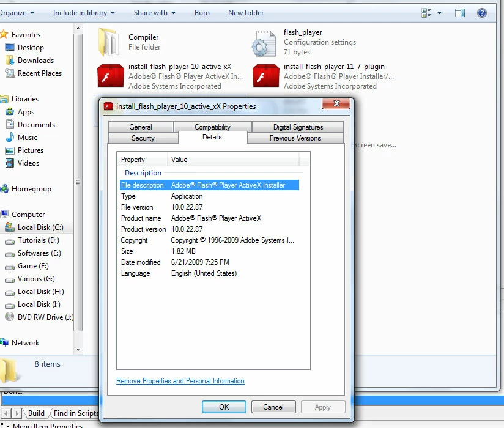The height and width of the screenshot is (428, 504).
Task: Click the Apply button
Action: pyautogui.click(x=323, y=407)
